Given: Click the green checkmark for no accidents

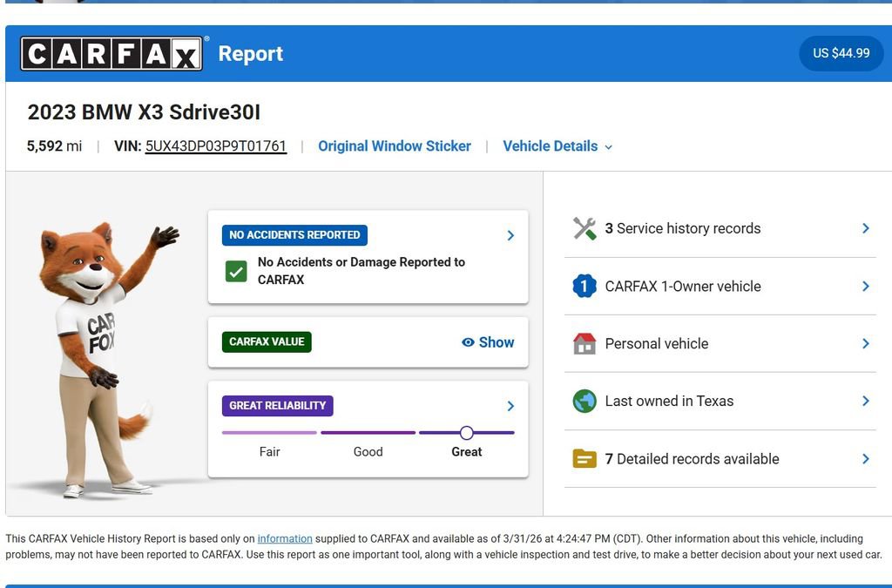Looking at the screenshot, I should [235, 271].
